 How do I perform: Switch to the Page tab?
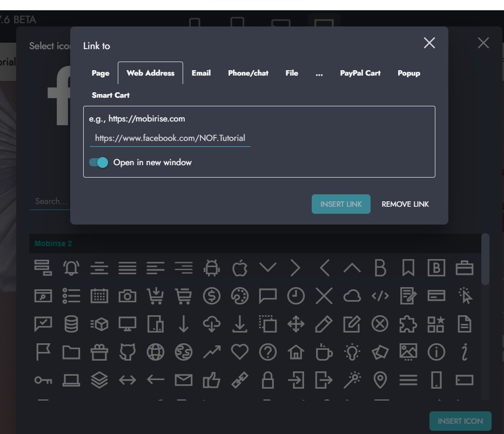click(x=100, y=73)
